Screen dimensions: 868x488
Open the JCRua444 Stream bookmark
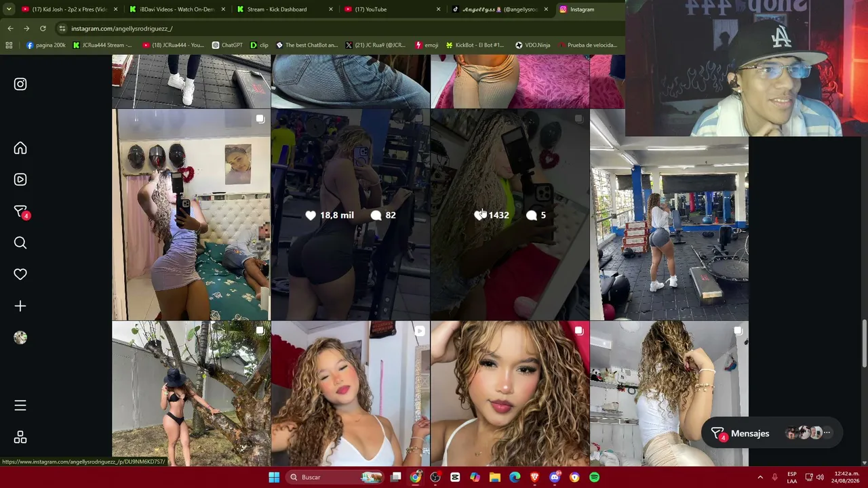coord(102,45)
